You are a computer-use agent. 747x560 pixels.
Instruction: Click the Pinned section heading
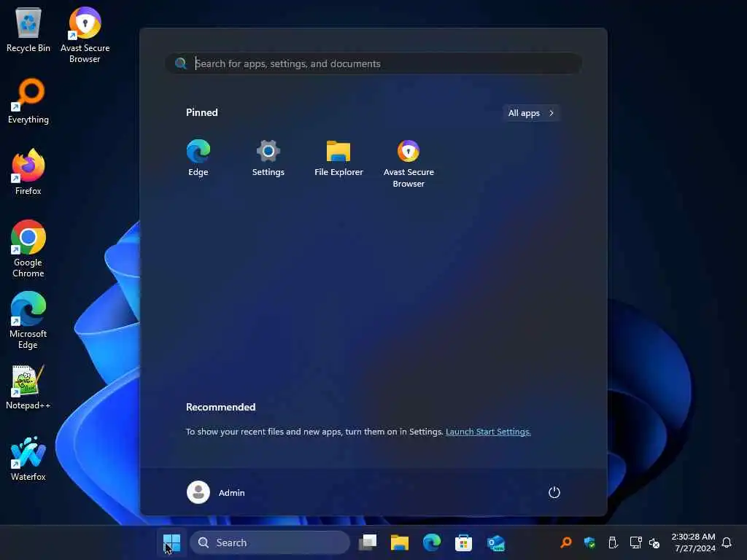tap(202, 112)
